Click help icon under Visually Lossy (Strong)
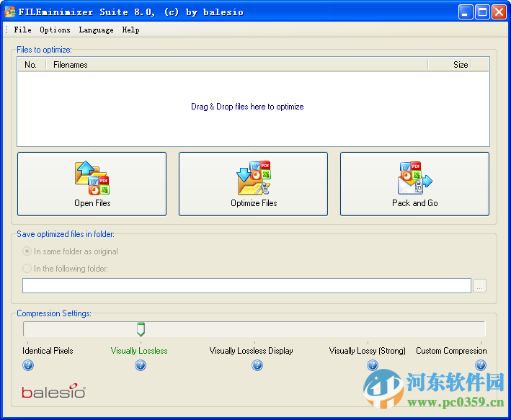Screen dimensions: 511x420 [373, 365]
